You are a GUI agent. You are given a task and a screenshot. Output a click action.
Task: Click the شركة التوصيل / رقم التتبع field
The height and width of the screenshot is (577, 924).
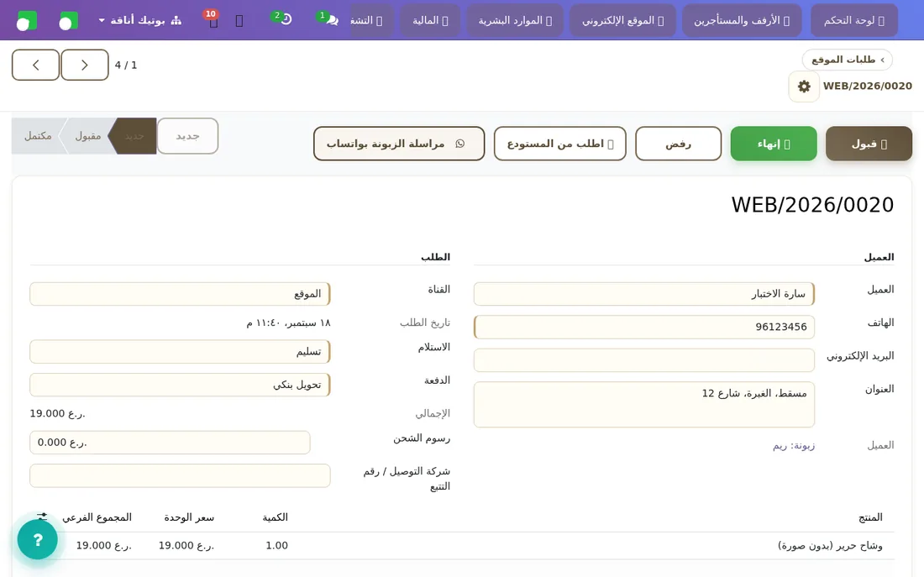click(x=180, y=475)
